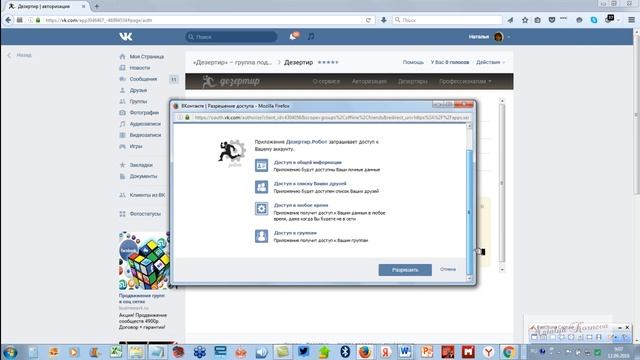The height and width of the screenshot is (360, 640).
Task: Click Отмена in permission dialog
Action: (448, 269)
